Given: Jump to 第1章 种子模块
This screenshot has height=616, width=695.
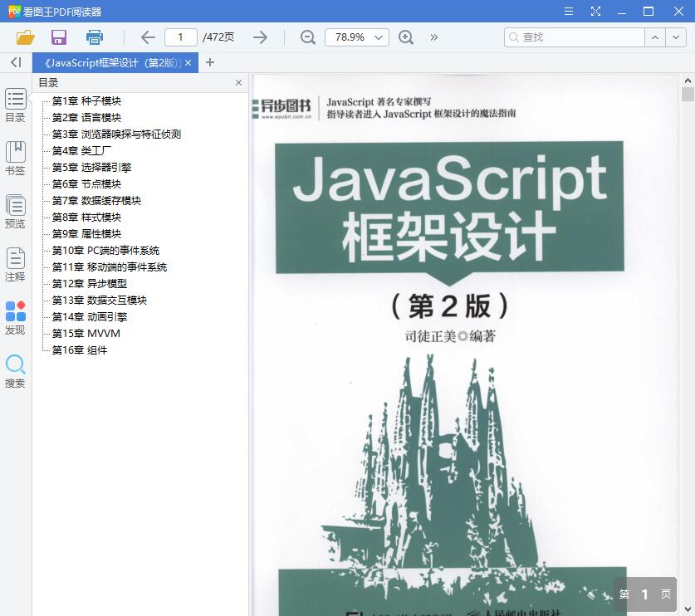Looking at the screenshot, I should [x=87, y=101].
